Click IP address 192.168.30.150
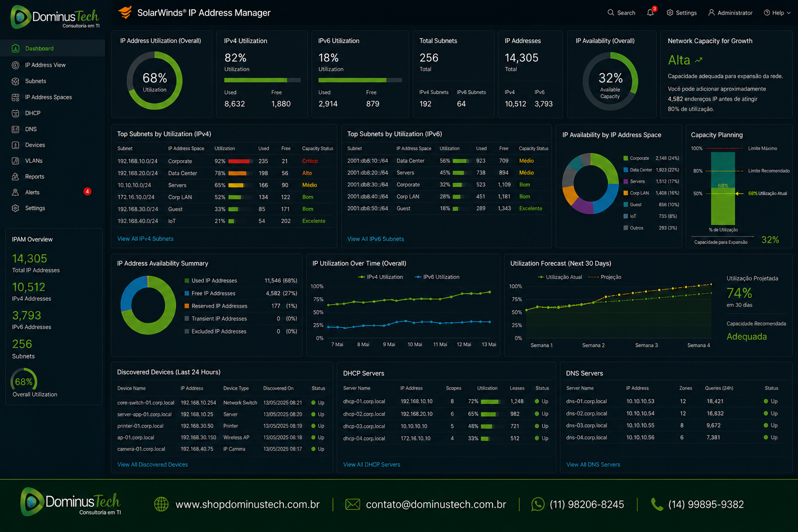The width and height of the screenshot is (798, 532). 198,437
